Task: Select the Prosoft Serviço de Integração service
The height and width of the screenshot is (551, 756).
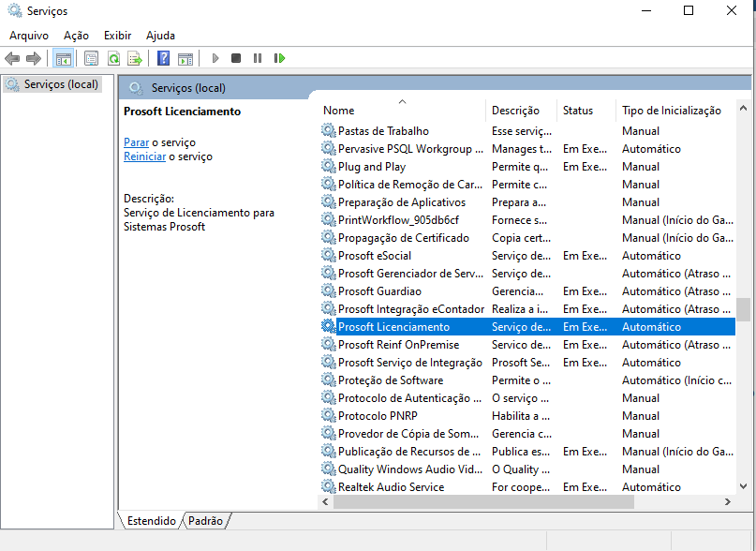Action: (528, 363)
